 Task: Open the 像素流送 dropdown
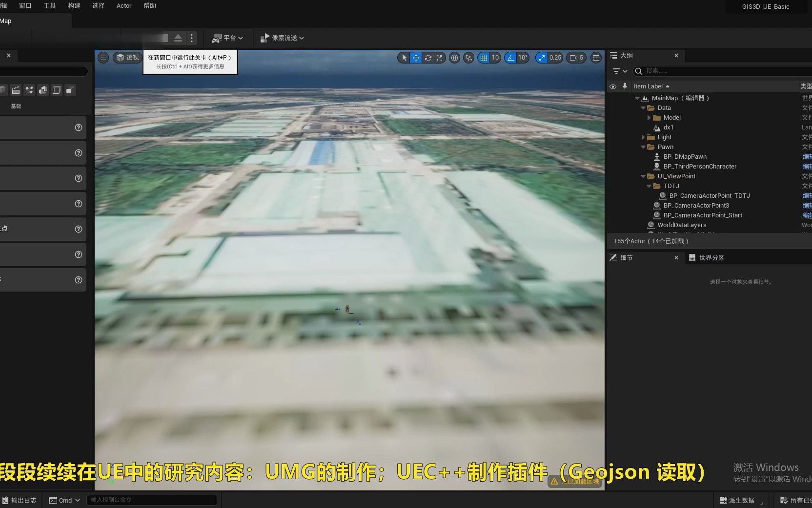(x=282, y=38)
